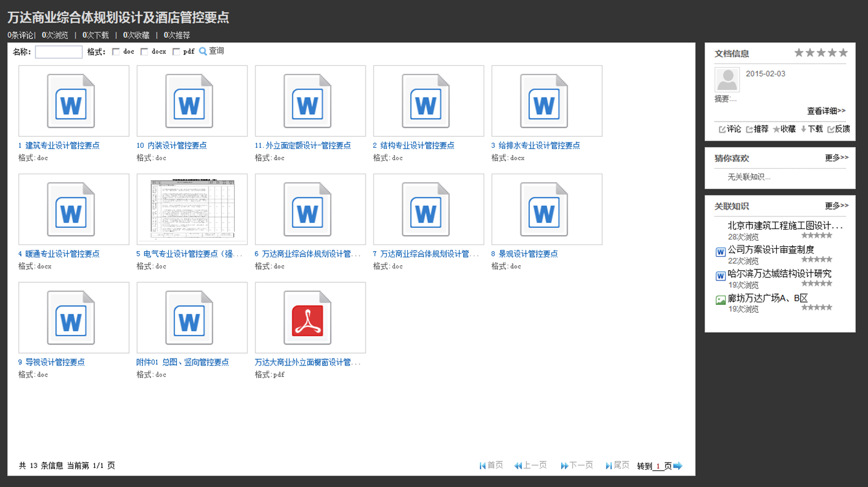868x487 pixels.
Task: Click 更多>> in 猜你喜欢 panel
Action: [837, 158]
